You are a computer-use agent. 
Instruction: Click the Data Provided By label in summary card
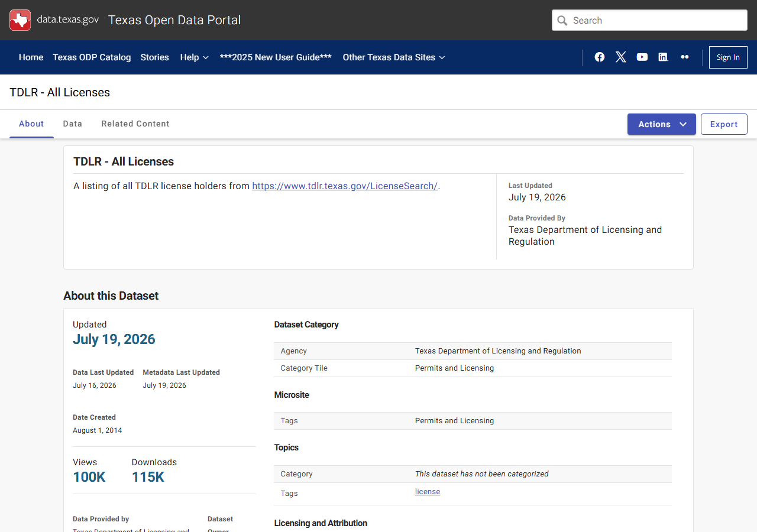click(x=537, y=218)
